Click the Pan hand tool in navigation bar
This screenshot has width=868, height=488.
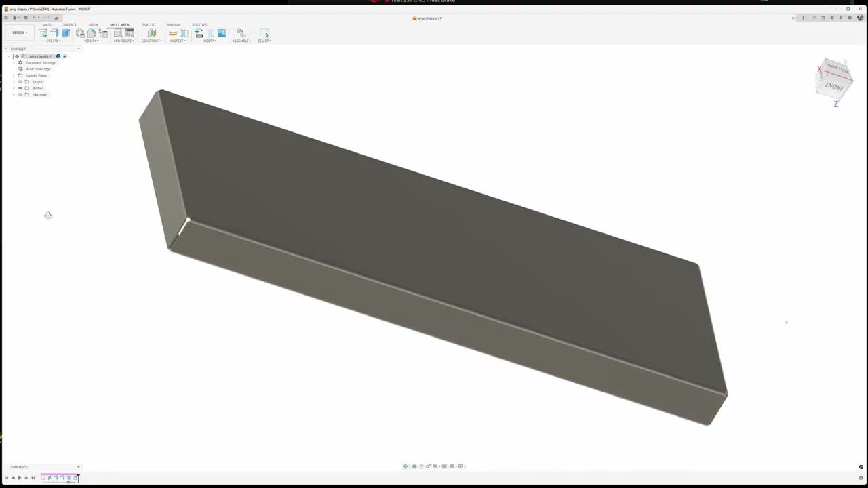click(421, 466)
